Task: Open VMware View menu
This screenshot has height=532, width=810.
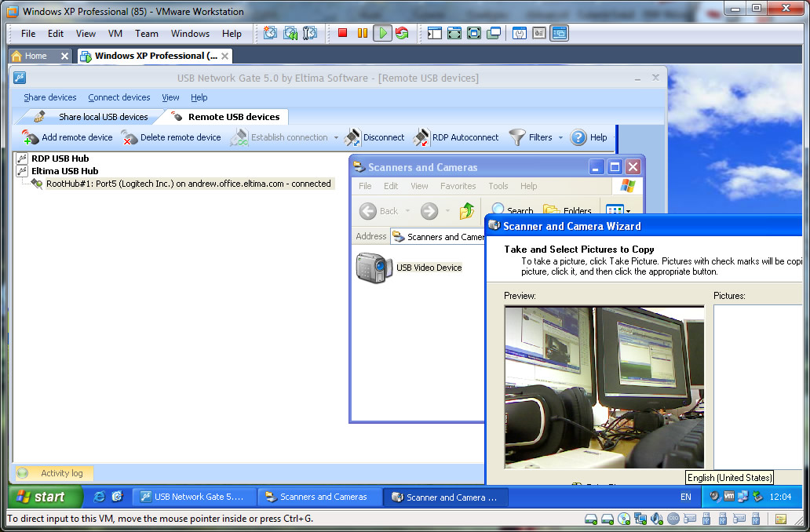Action: (x=86, y=34)
